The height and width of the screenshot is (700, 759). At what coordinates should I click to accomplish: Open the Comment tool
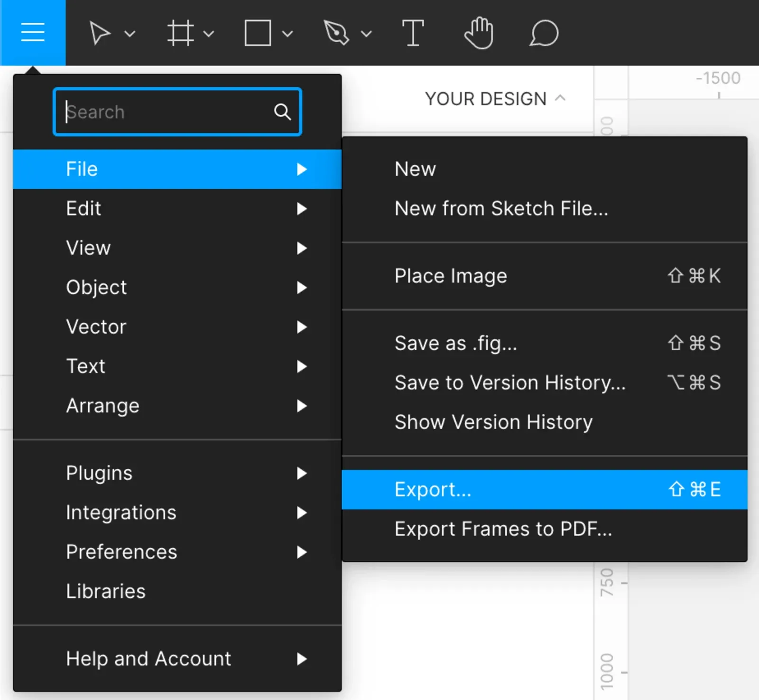pos(544,32)
